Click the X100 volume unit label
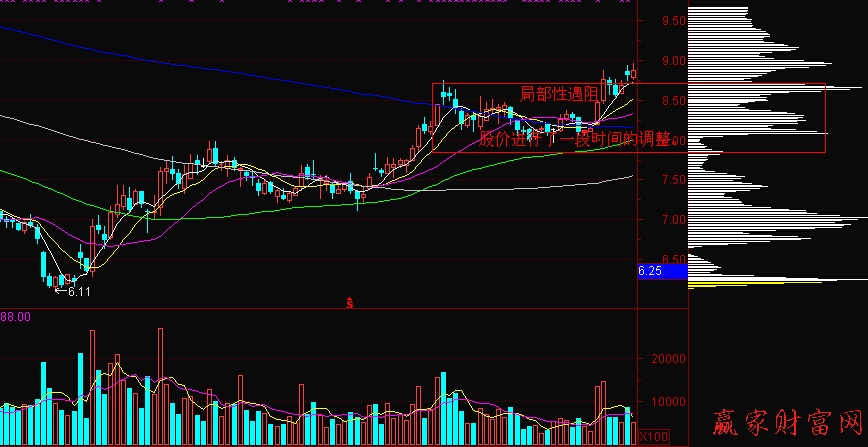The image size is (868, 447). (x=653, y=436)
